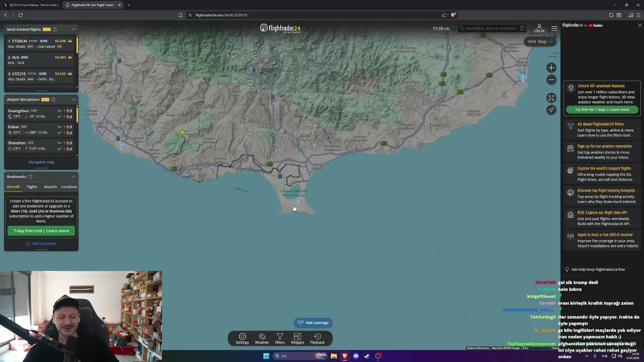
Task: Open File Explorer from taskbar
Action: coord(334,356)
